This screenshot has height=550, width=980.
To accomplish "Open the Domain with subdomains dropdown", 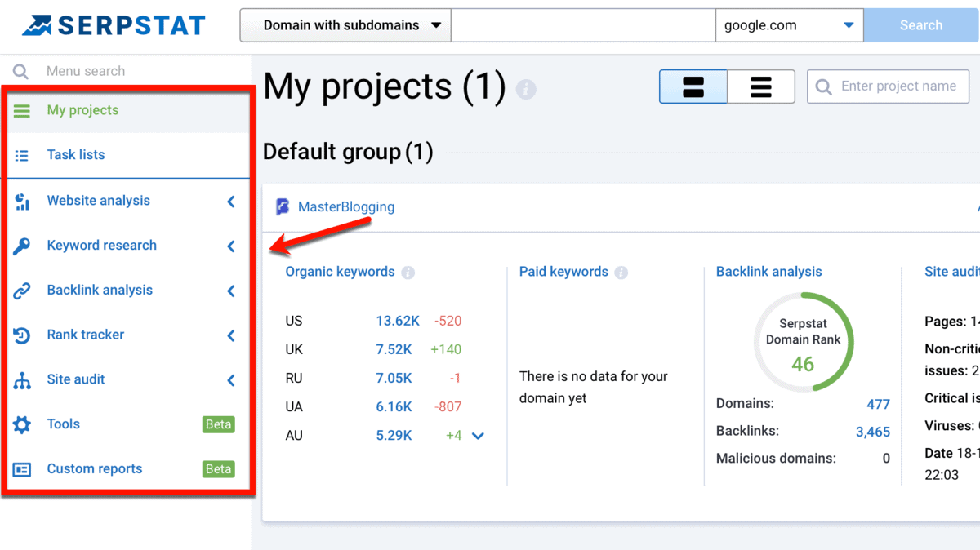I will point(345,25).
